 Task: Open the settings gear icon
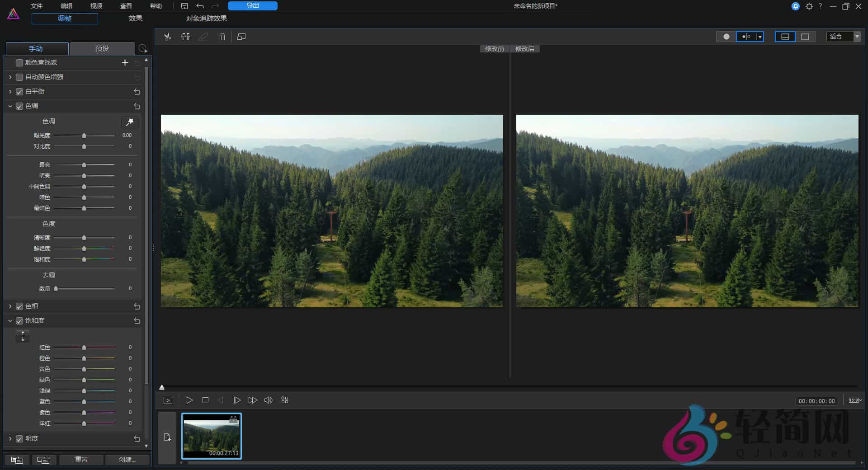click(x=809, y=6)
